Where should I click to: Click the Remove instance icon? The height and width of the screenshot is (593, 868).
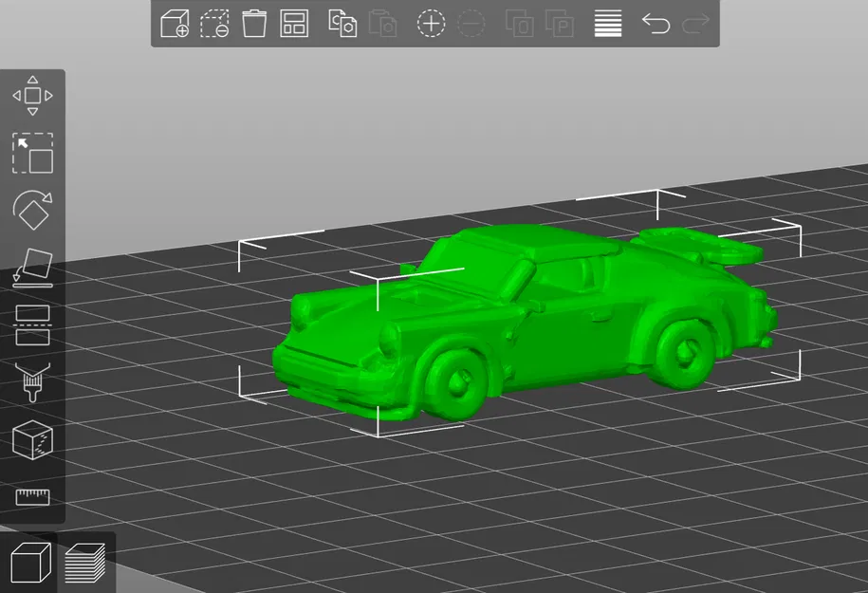pos(471,24)
